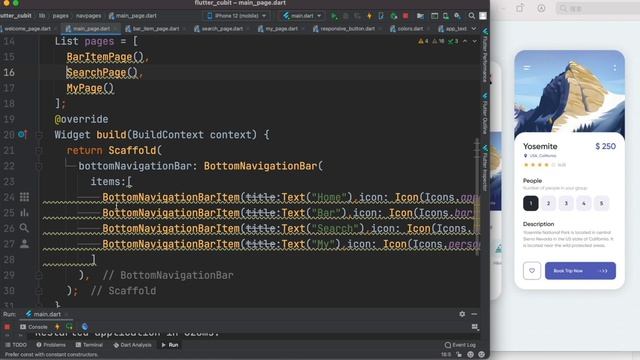
Task: Hide the Run tool window with minus icon
Action: coord(474,314)
